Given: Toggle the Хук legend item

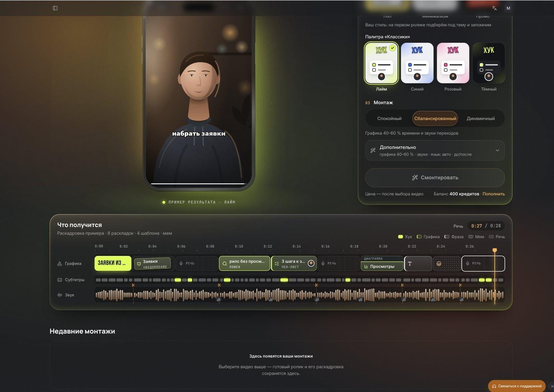Looking at the screenshot, I should 405,237.
